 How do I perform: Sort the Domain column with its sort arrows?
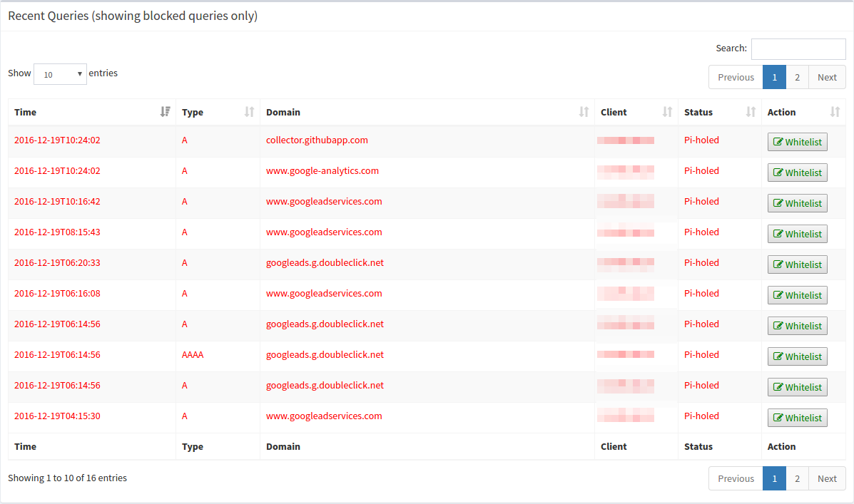click(x=585, y=112)
